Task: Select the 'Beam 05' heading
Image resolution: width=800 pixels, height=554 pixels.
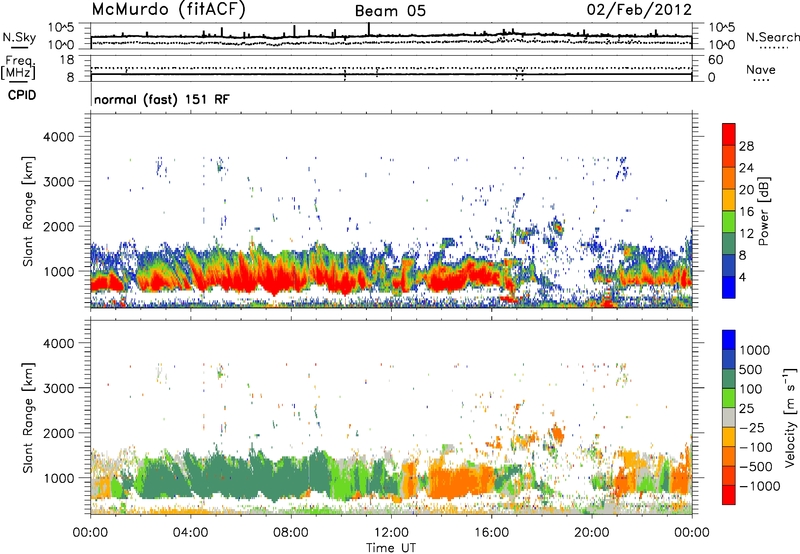Action: click(x=390, y=11)
